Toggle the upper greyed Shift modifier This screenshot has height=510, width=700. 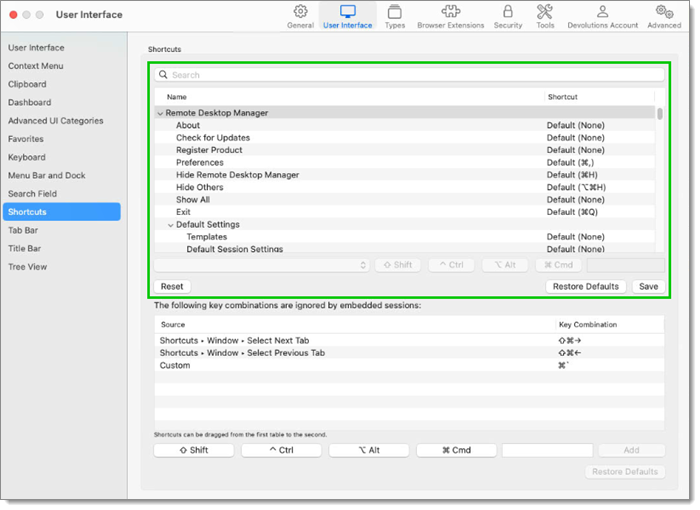(398, 265)
